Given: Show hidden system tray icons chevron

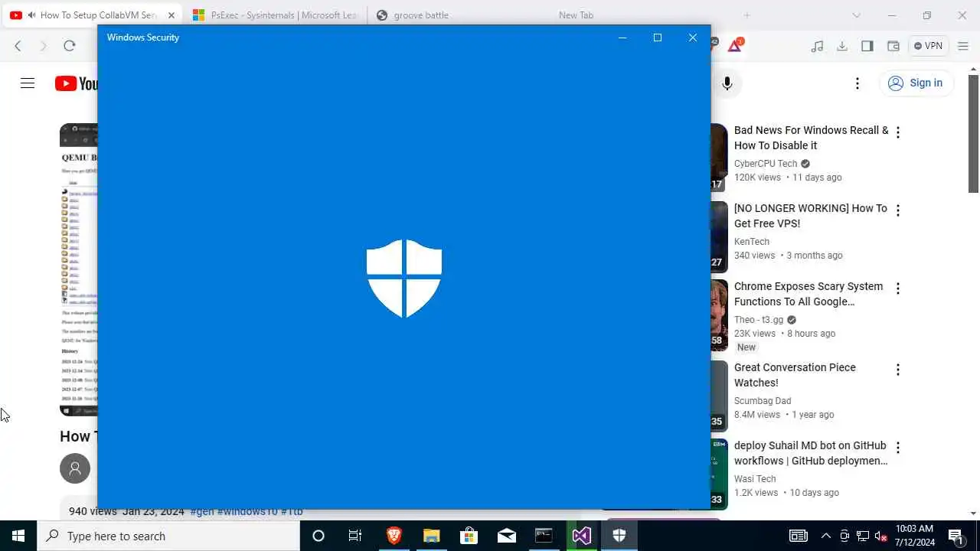Looking at the screenshot, I should tap(825, 536).
